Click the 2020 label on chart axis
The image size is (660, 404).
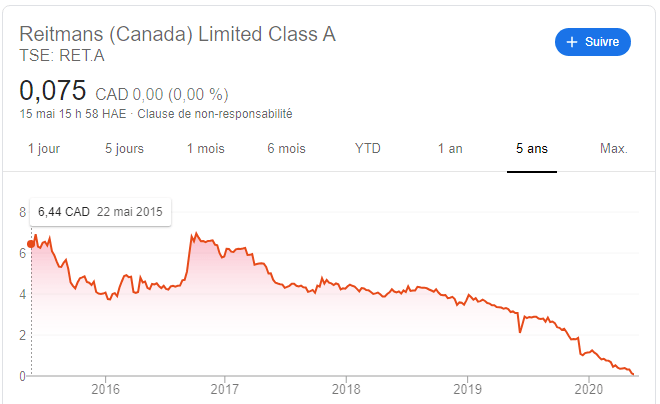tap(589, 389)
